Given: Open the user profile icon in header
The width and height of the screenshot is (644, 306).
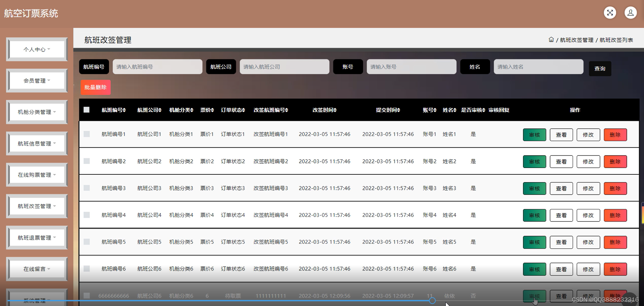Looking at the screenshot, I should pos(631,13).
